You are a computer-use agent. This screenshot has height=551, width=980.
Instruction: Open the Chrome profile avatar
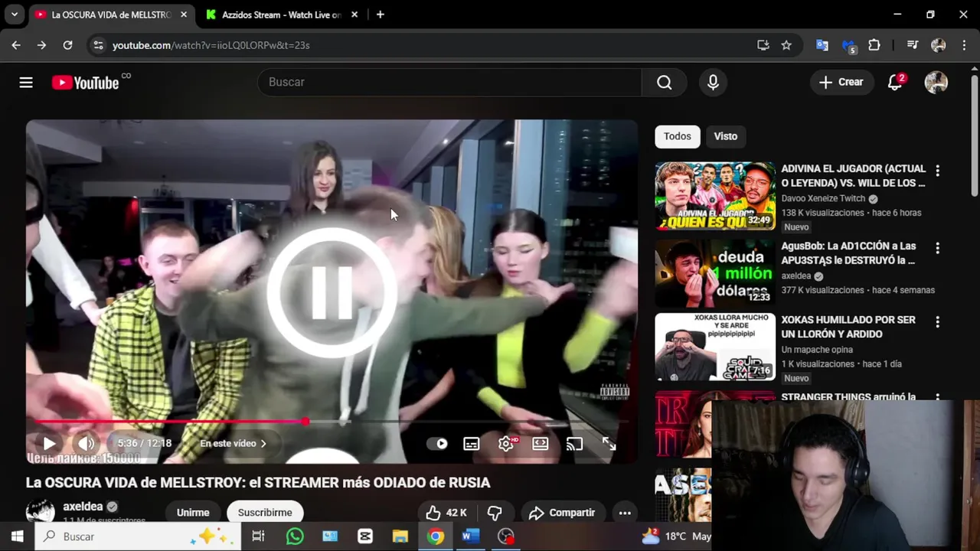coord(939,45)
